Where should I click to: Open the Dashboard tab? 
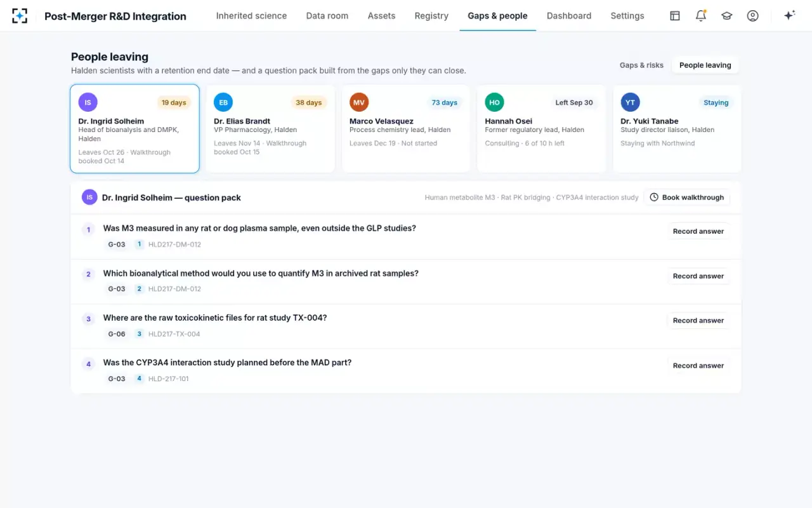(x=569, y=16)
